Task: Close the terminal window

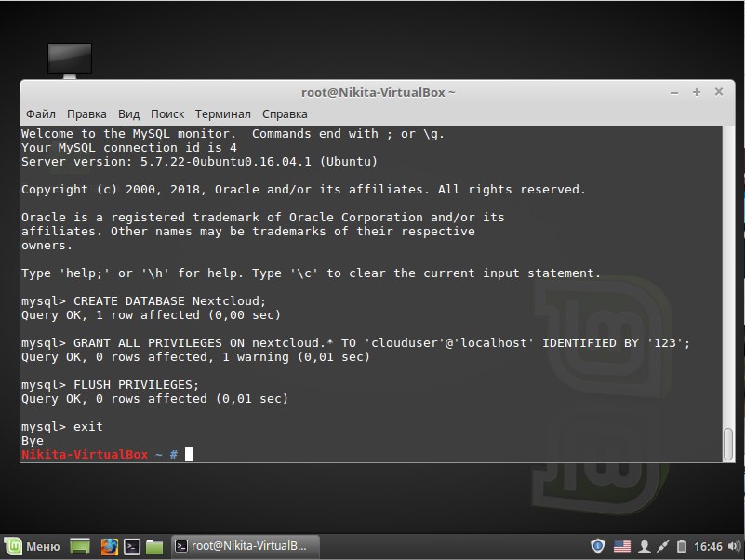Action: click(719, 92)
